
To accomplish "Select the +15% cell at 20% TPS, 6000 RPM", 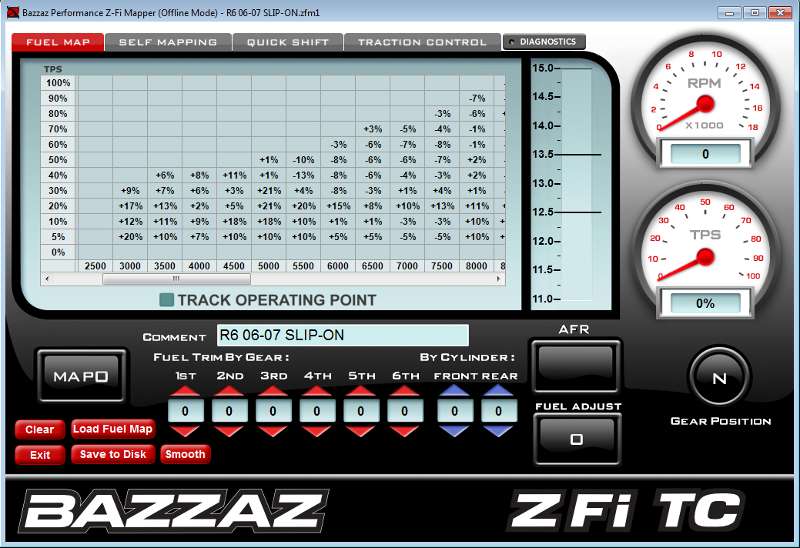I will coord(338,206).
